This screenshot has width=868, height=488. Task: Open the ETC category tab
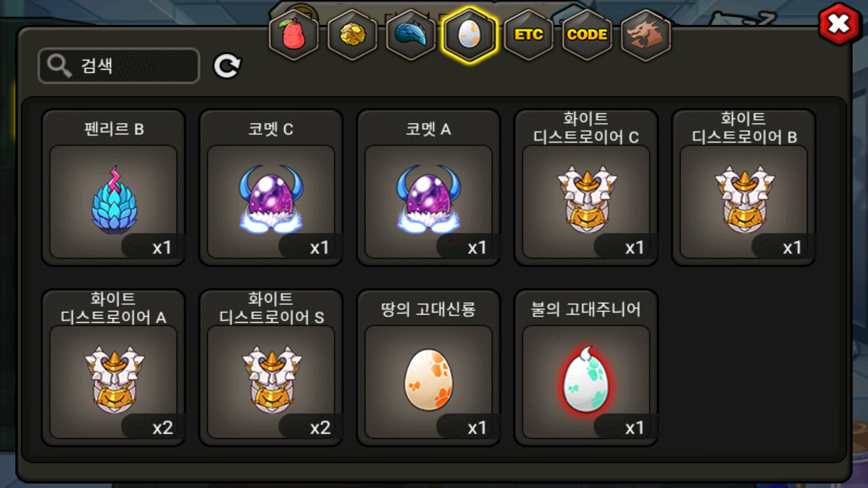coord(528,35)
